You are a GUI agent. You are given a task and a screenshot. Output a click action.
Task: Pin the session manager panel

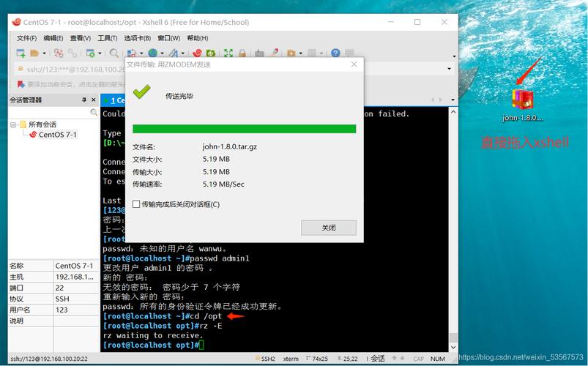84,100
